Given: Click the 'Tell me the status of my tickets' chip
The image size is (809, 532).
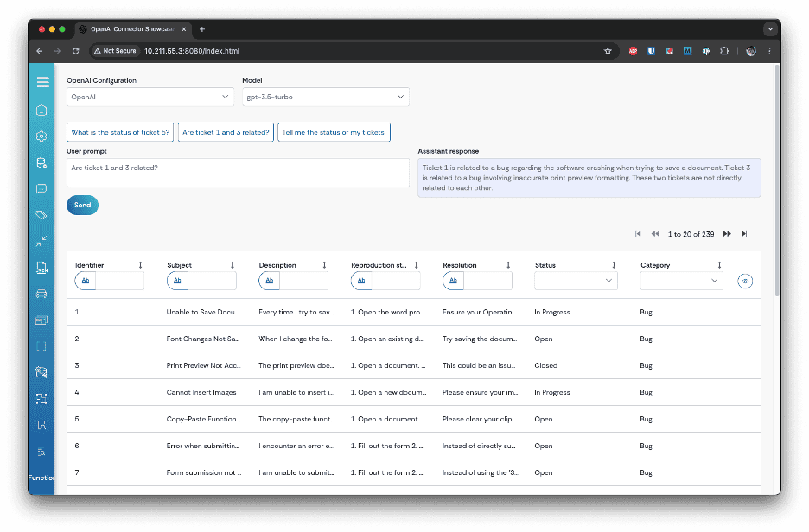Looking at the screenshot, I should (x=333, y=132).
